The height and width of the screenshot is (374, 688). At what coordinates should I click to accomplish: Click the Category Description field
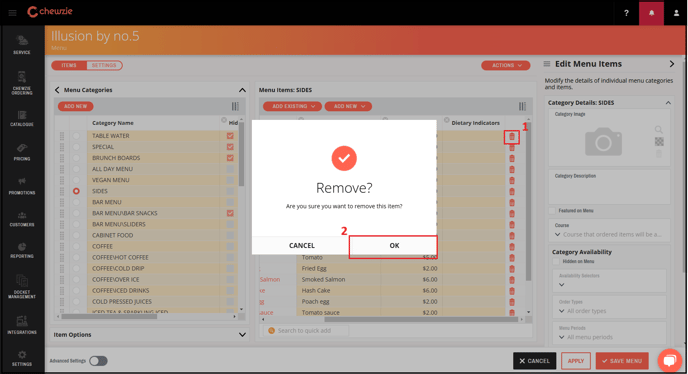(x=609, y=187)
